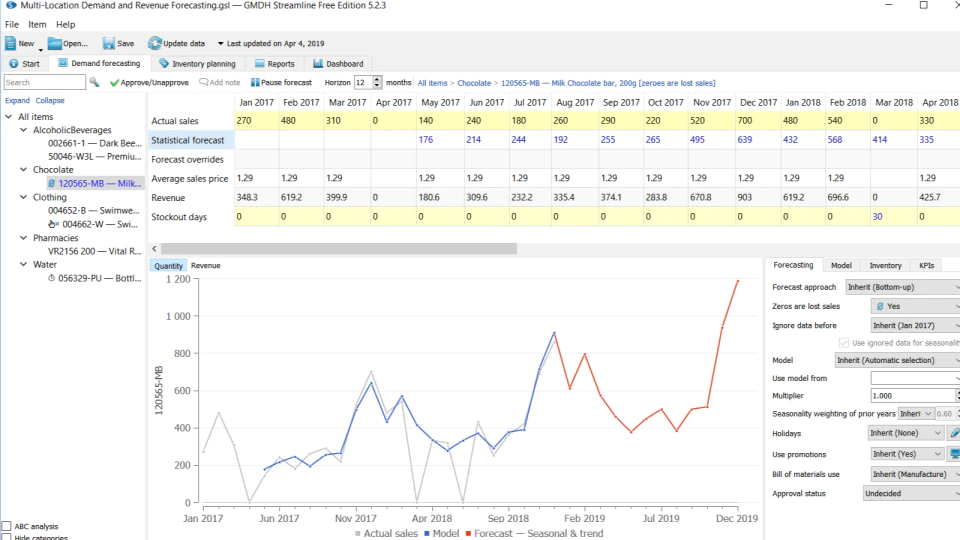Switch to the Inventory planning tab
Image resolution: width=960 pixels, height=540 pixels.
pyautogui.click(x=197, y=64)
